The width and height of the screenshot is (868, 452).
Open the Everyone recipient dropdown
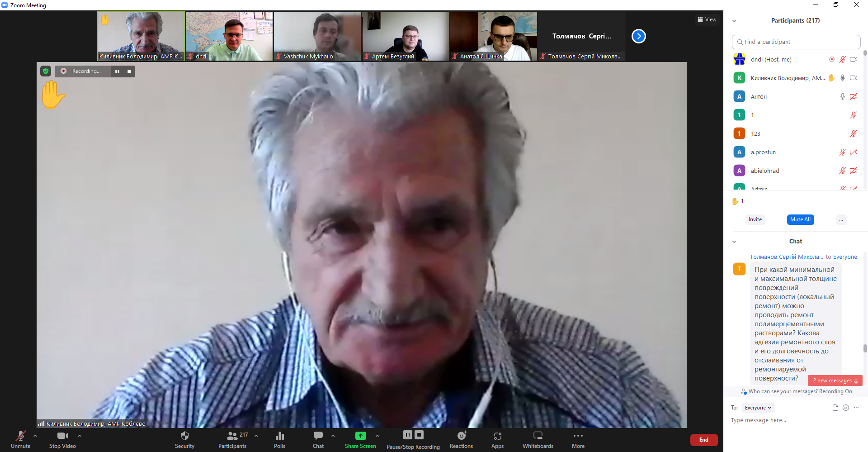[x=758, y=408]
